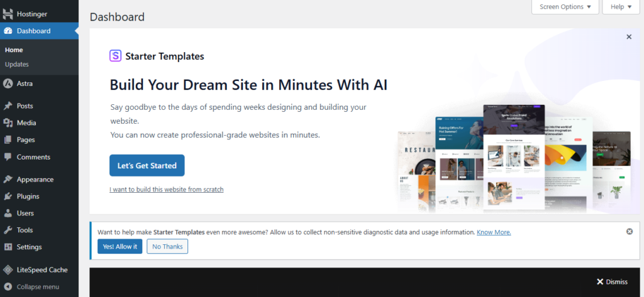Open the Appearance menu
Viewport: 644px width, 297px height.
pos(40,179)
